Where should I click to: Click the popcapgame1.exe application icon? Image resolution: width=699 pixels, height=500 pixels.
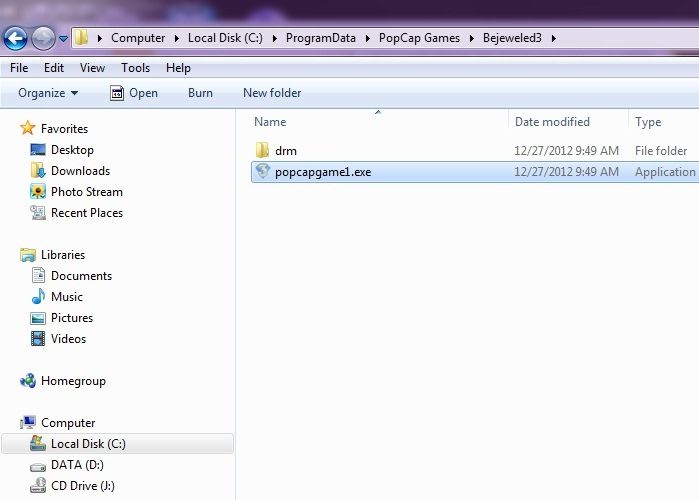pos(263,171)
